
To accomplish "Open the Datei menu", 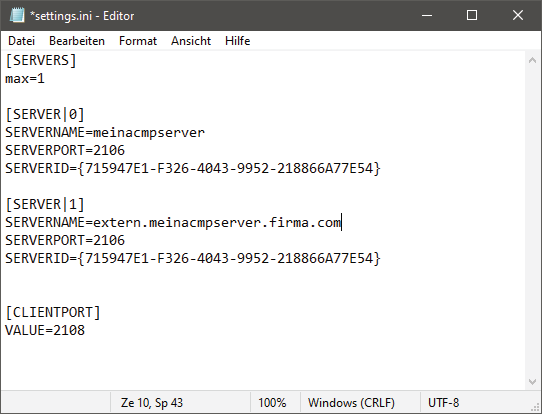I will click(21, 41).
